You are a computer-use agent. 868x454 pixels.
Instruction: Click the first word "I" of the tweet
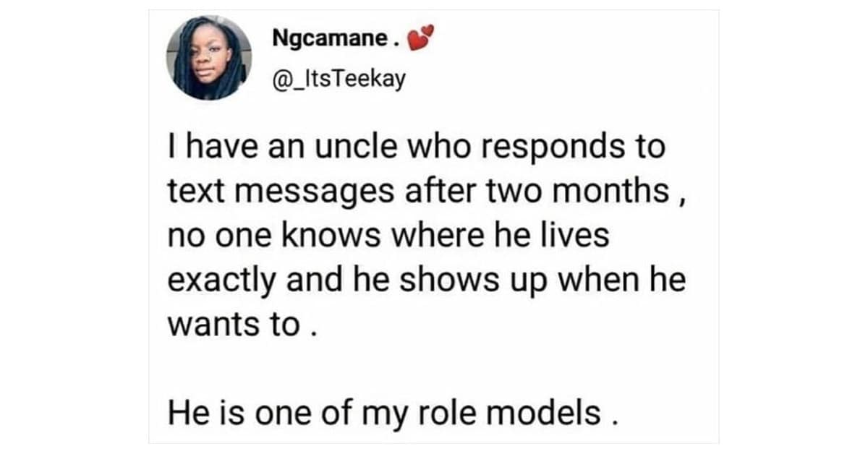point(171,148)
